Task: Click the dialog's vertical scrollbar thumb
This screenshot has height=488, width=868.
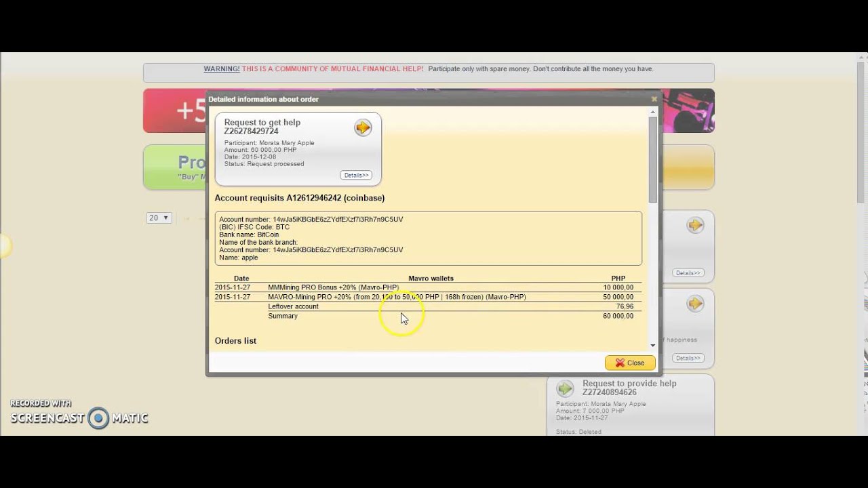Action: 652,159
